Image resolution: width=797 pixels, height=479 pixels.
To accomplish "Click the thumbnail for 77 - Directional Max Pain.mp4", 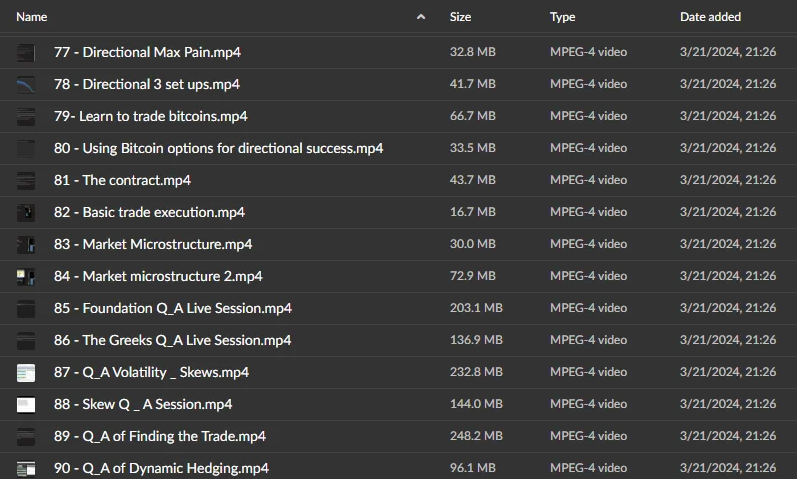I will tap(26, 52).
